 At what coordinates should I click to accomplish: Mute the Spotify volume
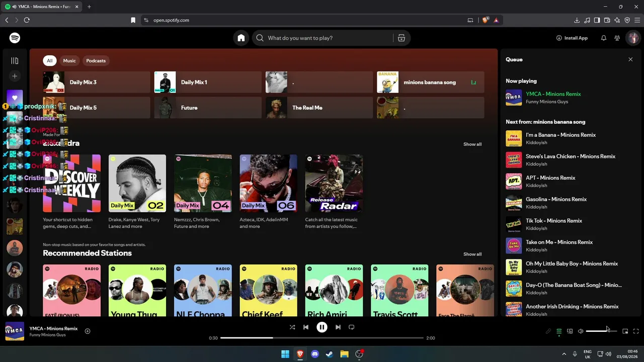(x=581, y=331)
